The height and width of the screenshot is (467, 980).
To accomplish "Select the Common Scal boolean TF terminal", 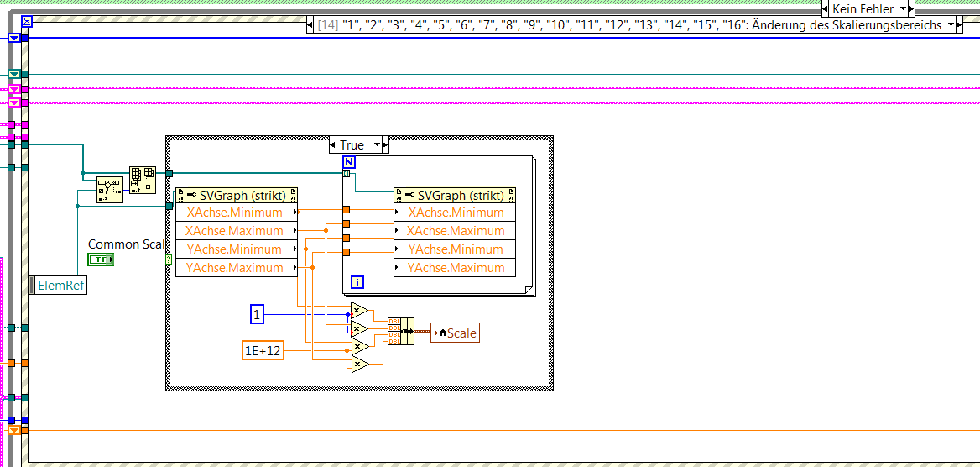I will point(101,260).
